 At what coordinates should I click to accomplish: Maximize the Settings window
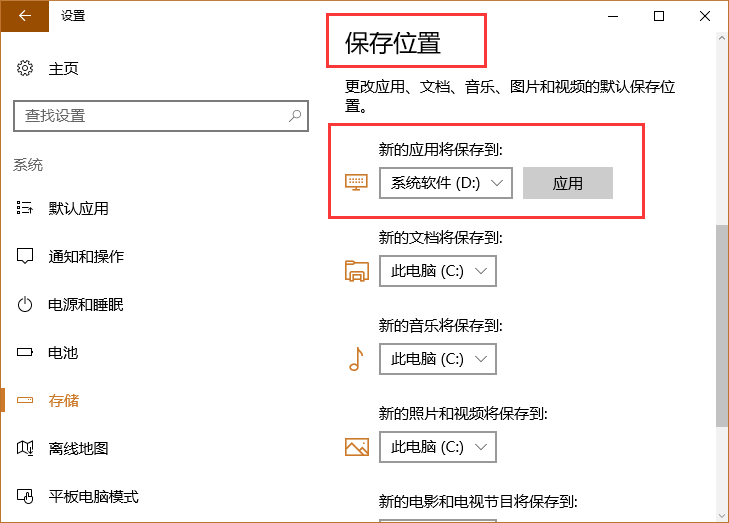659,16
